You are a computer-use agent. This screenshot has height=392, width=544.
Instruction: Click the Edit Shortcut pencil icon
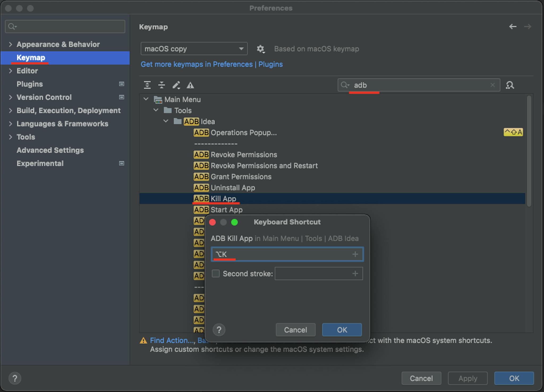176,85
